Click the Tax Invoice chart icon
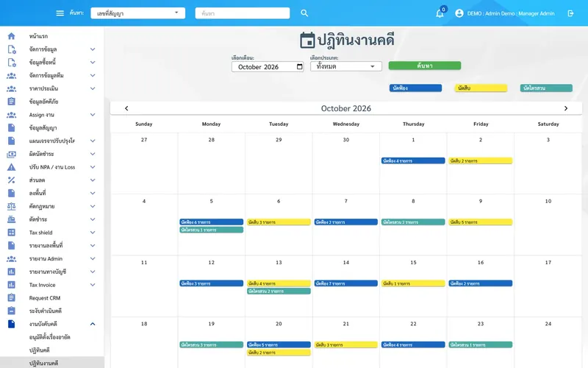 [x=11, y=285]
